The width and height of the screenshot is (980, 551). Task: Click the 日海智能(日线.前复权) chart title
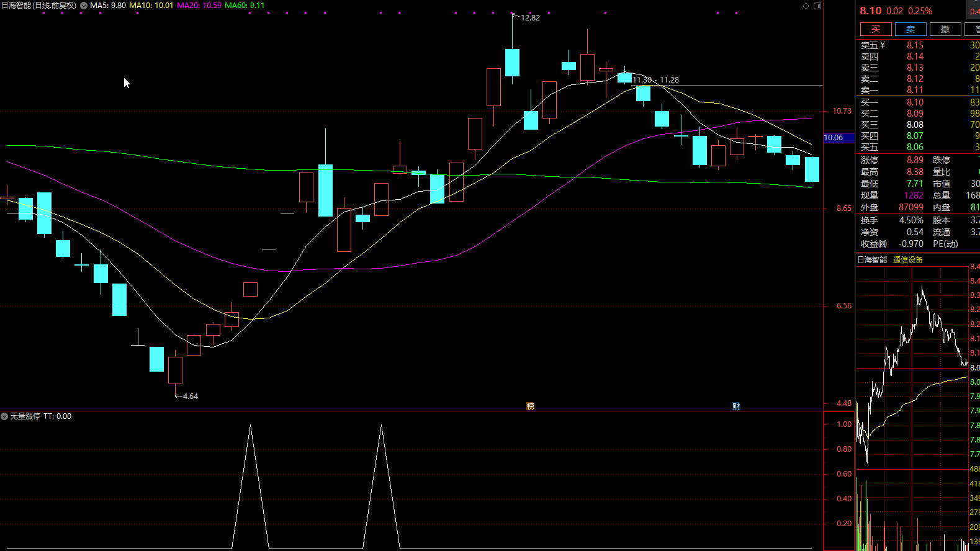pos(39,6)
